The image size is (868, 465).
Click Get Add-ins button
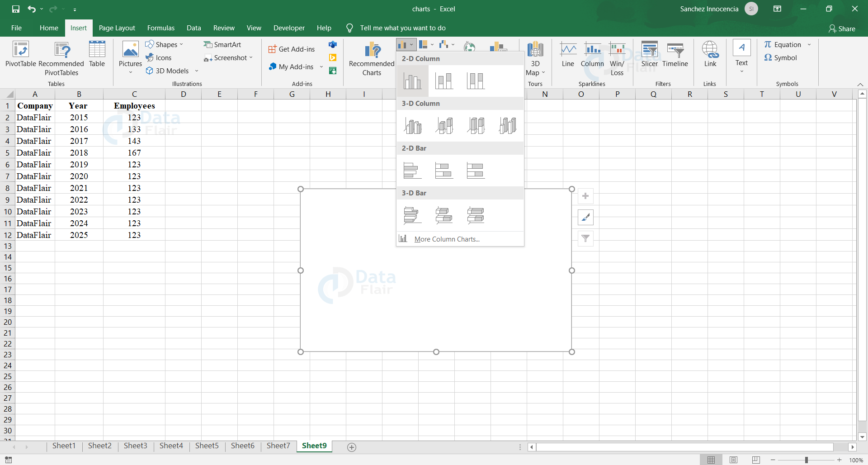coord(292,49)
